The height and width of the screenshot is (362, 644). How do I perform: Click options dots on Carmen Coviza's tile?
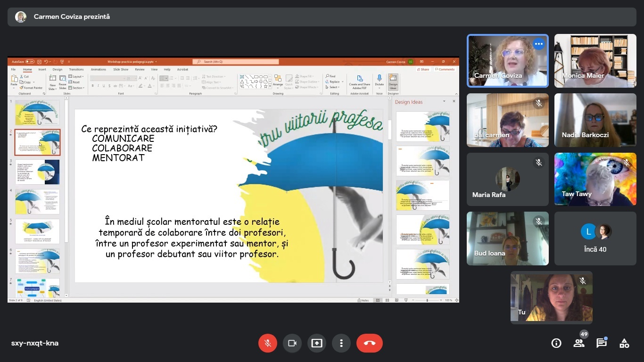click(538, 44)
